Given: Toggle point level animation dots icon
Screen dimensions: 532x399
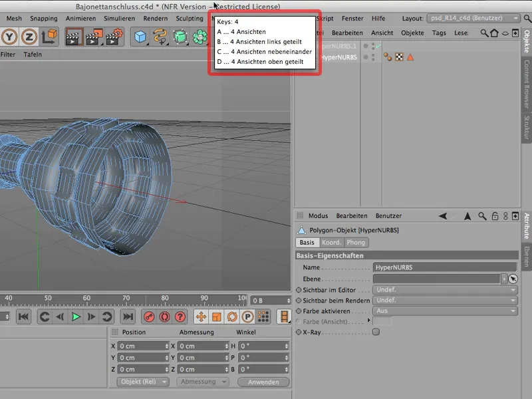Looking at the screenshot, I should 263,317.
